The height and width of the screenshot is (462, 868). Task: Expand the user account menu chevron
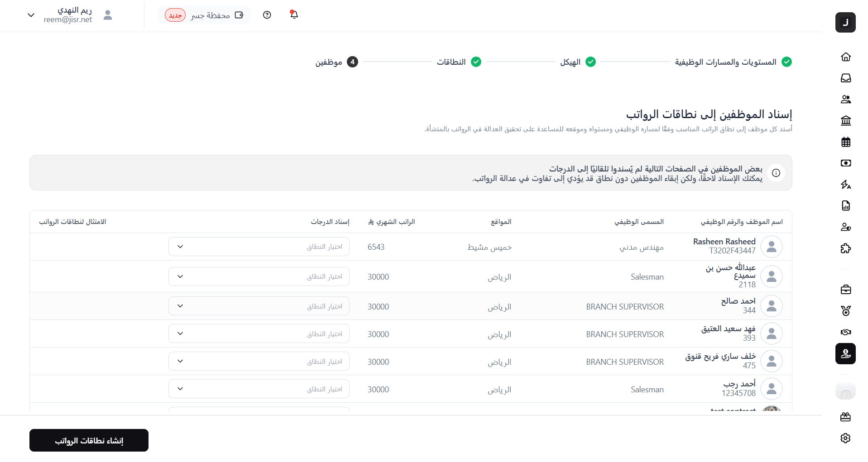coord(31,15)
